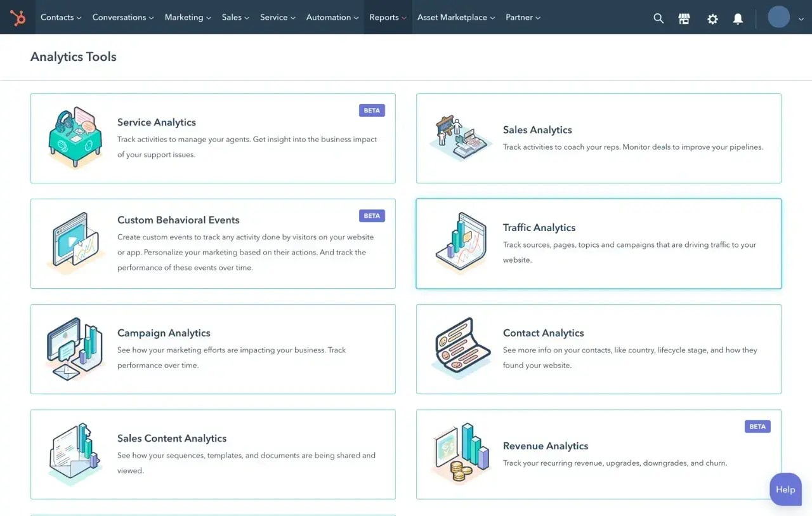Viewport: 812px width, 516px height.
Task: Click the Asset Marketplace grid icon
Action: tap(684, 18)
